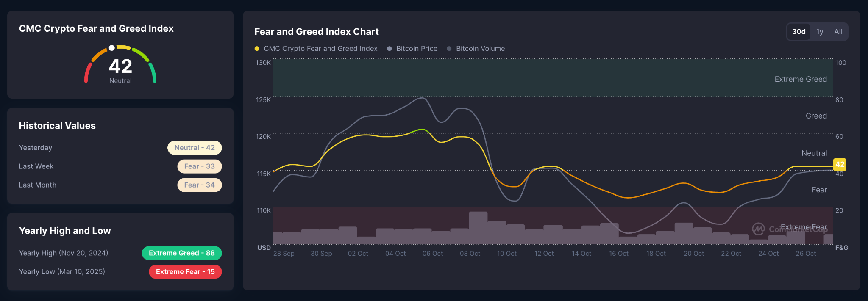
Task: Click the Yearly Low (Mar 10, 2025) label
Action: point(62,272)
